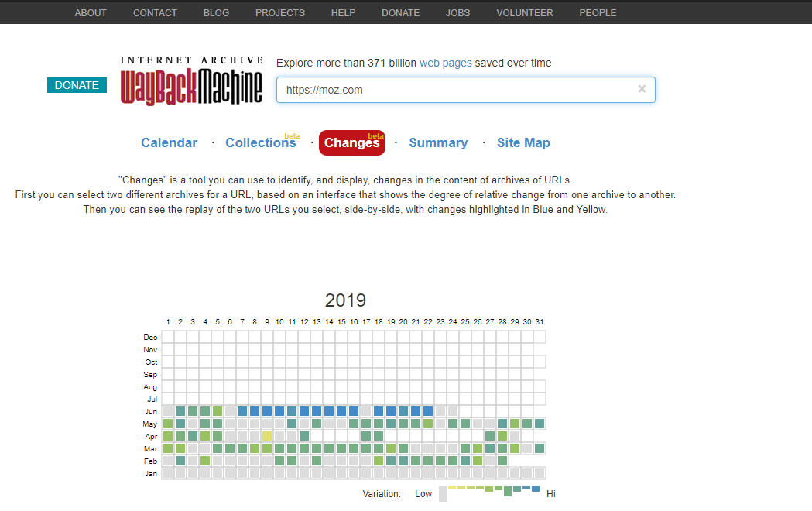Select the grey January 1 cell
This screenshot has height=511, width=812.
(168, 473)
